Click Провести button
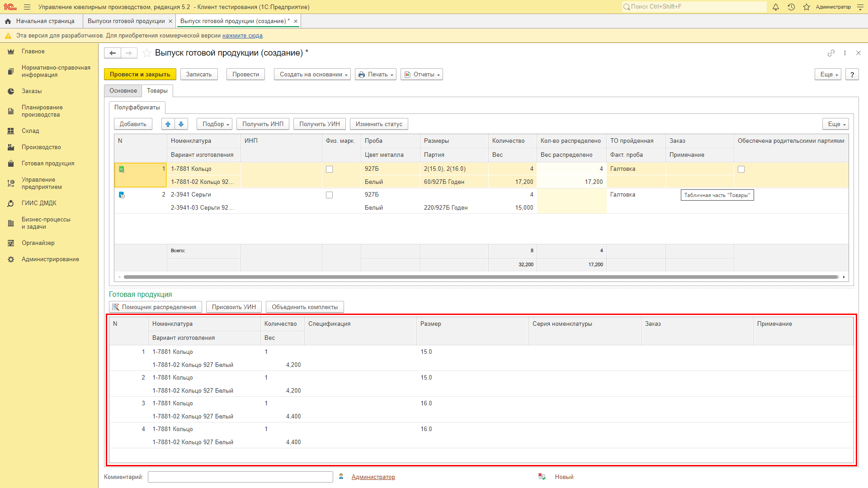This screenshot has height=488, width=868. (245, 75)
